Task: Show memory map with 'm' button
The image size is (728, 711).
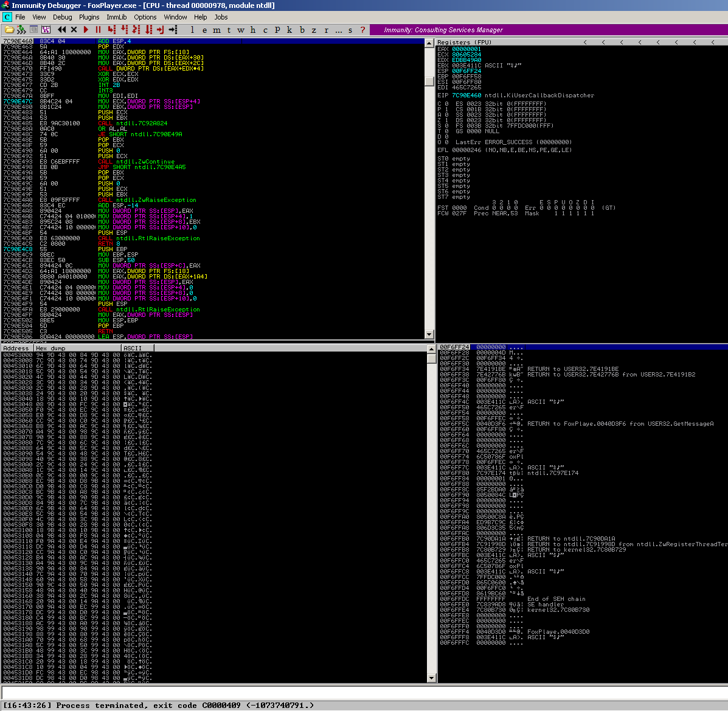Action: pyautogui.click(x=217, y=30)
